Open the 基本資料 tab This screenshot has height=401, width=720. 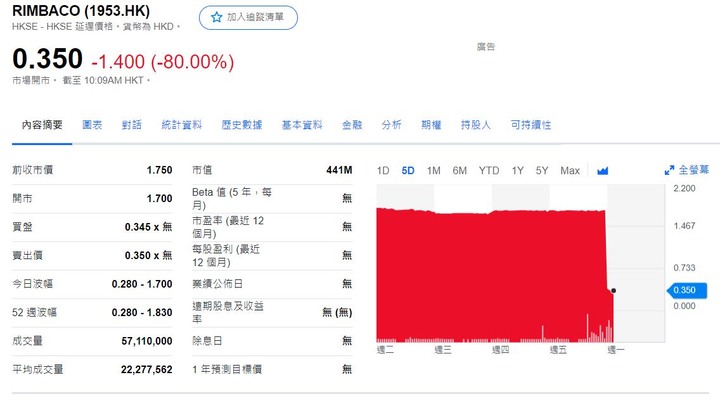click(302, 125)
